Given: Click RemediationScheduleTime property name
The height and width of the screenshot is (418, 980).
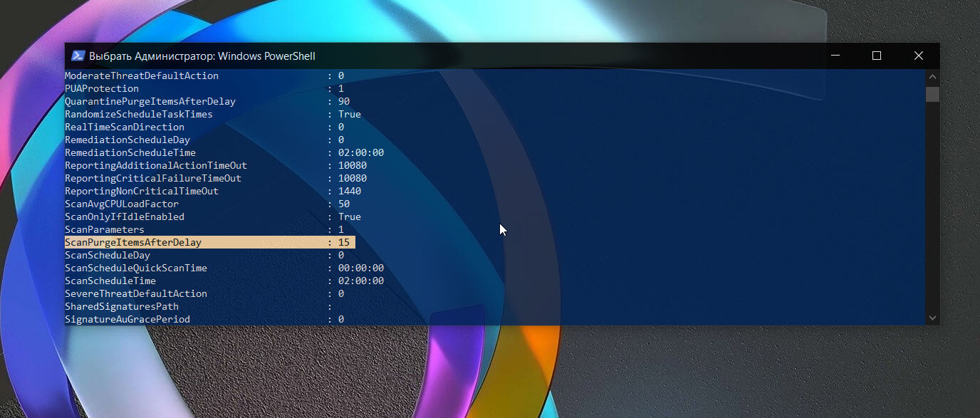Looking at the screenshot, I should point(130,152).
